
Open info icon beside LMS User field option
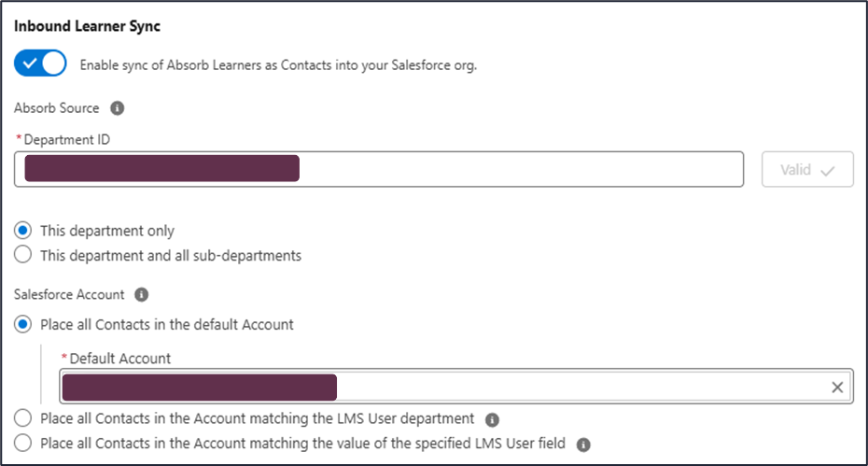click(x=583, y=445)
